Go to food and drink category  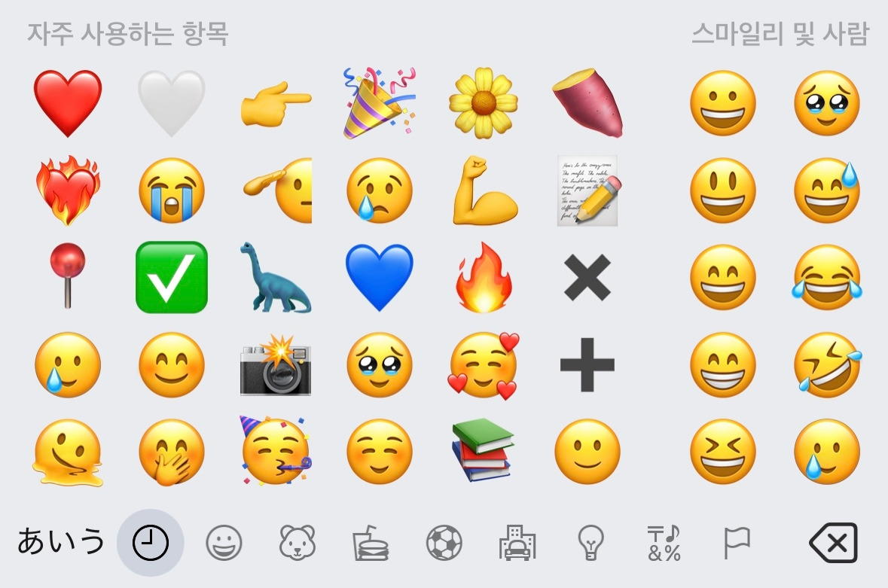click(371, 543)
